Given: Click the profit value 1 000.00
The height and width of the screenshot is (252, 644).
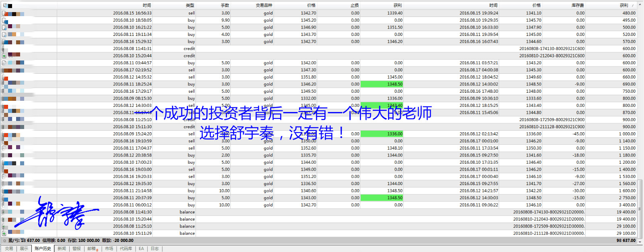Looking at the screenshot, I should [627, 134].
